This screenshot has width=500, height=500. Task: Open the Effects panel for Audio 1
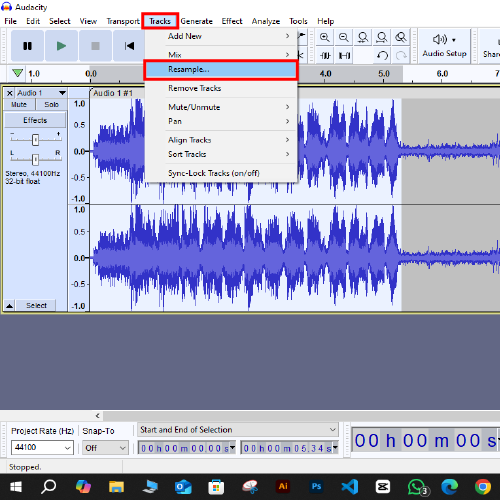point(35,120)
